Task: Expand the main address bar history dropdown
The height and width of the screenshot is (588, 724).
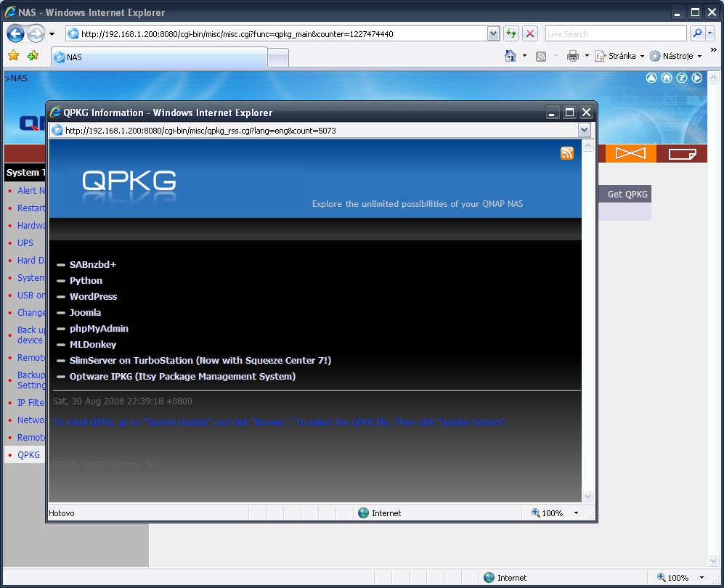Action: 493,33
